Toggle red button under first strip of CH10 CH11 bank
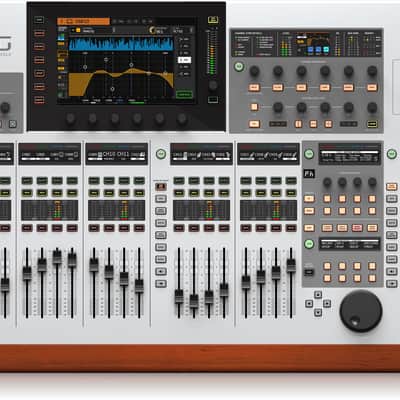Image resolution: width=400 pixels, height=400 pixels. point(94,228)
